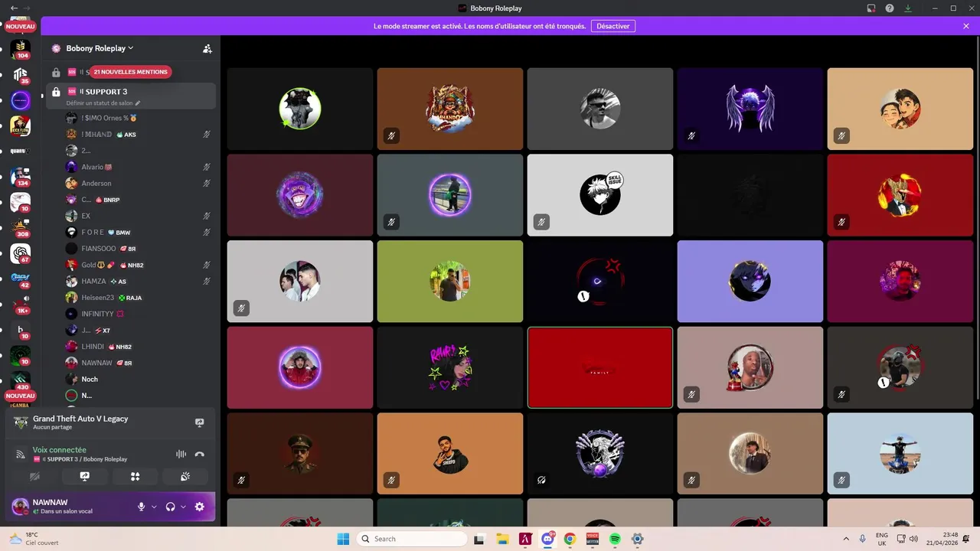Open the weather widget showing 18°C

click(x=34, y=539)
